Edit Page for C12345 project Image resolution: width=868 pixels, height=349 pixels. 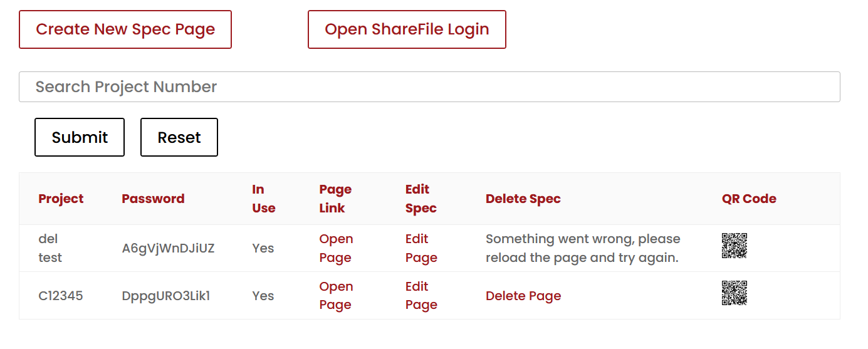(x=421, y=296)
